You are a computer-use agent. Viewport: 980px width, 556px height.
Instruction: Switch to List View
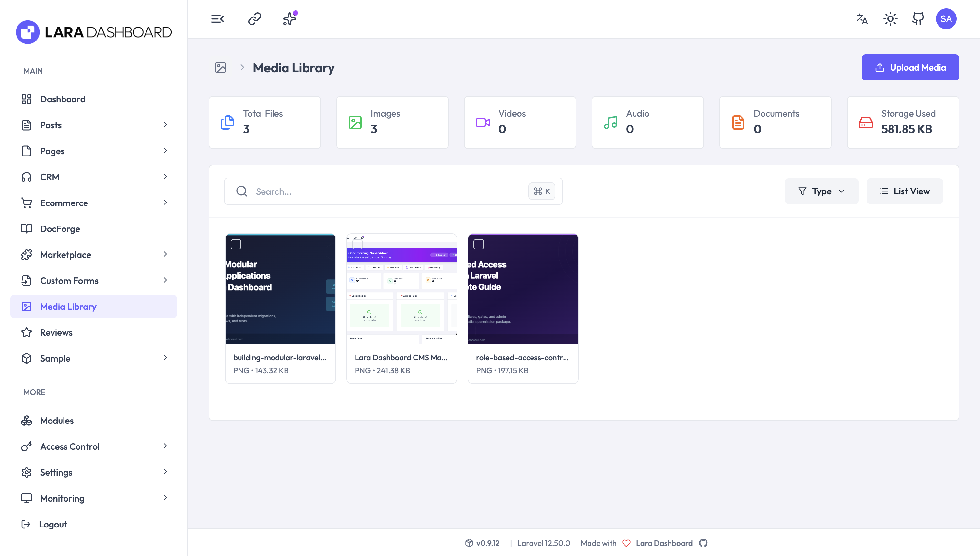click(904, 191)
